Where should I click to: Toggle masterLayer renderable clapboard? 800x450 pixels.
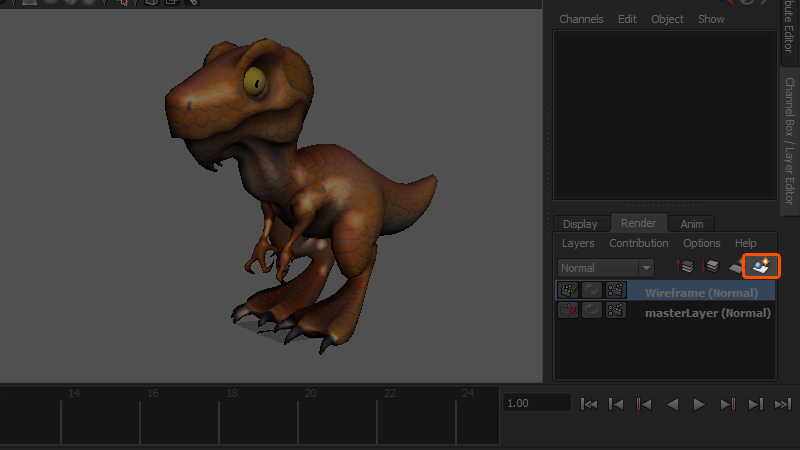pyautogui.click(x=569, y=312)
